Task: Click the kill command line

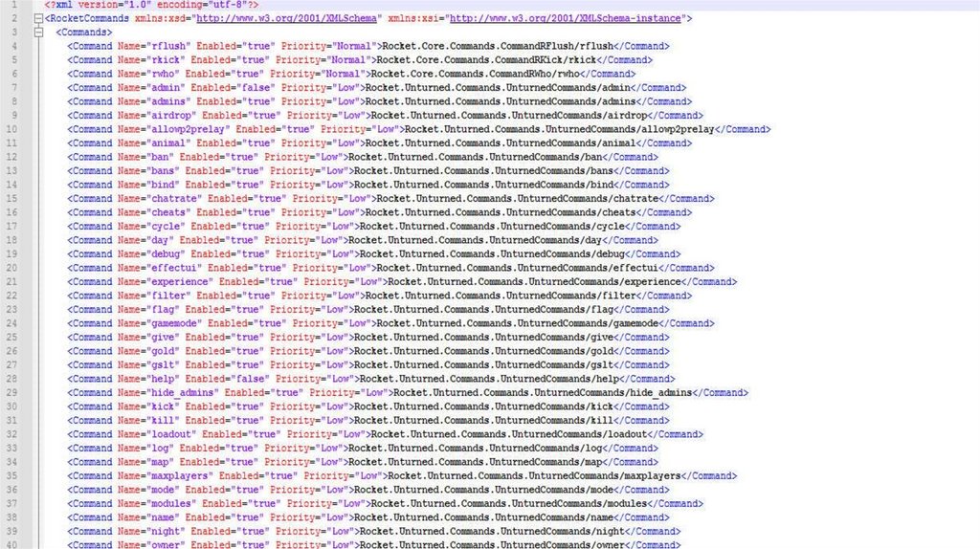Action: 368,420
